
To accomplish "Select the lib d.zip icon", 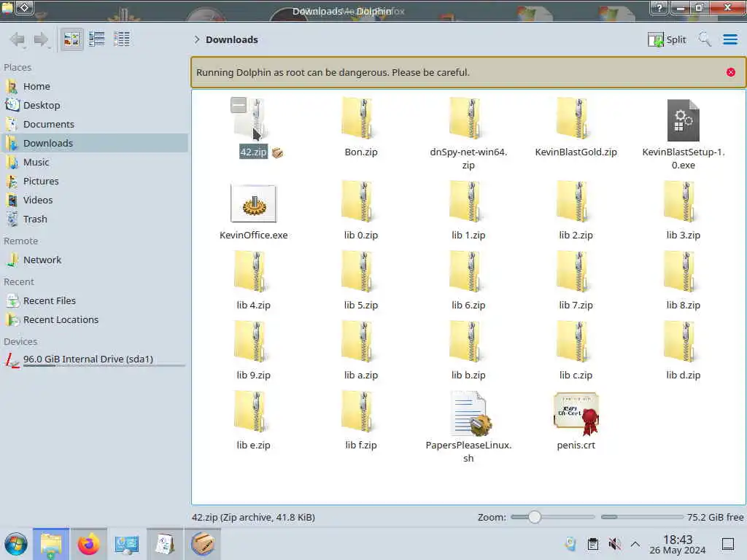I will pyautogui.click(x=683, y=342).
